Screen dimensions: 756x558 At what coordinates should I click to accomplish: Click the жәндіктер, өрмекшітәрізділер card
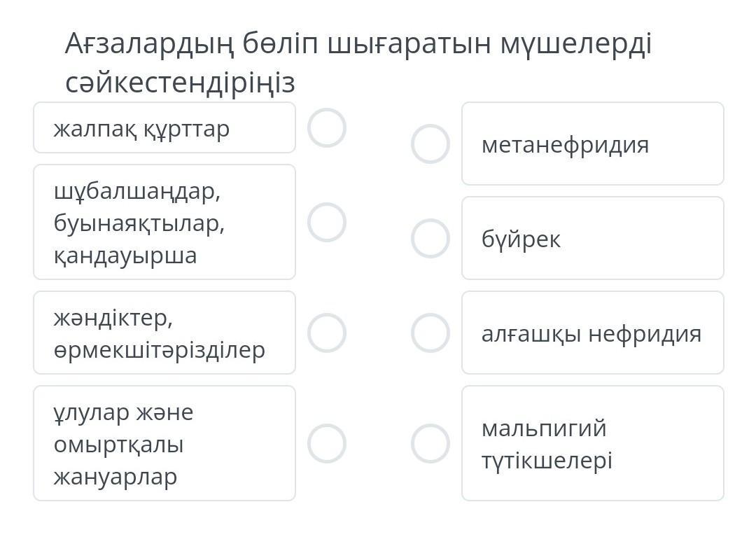(x=164, y=333)
